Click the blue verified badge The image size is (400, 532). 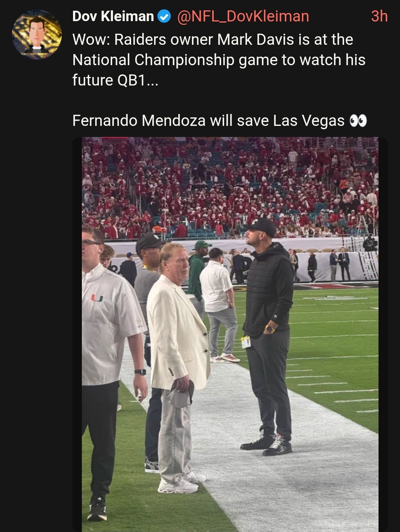[x=164, y=16]
